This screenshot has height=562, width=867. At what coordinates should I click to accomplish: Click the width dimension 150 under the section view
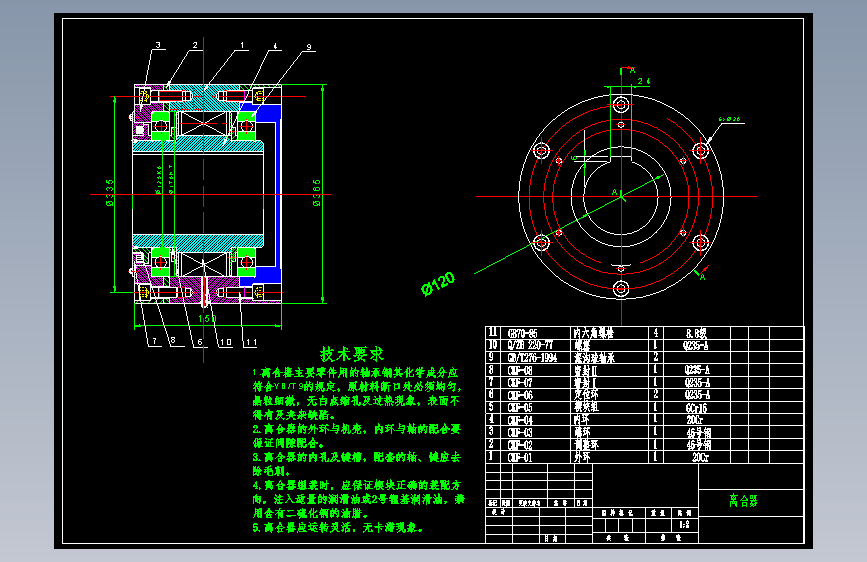(x=207, y=319)
